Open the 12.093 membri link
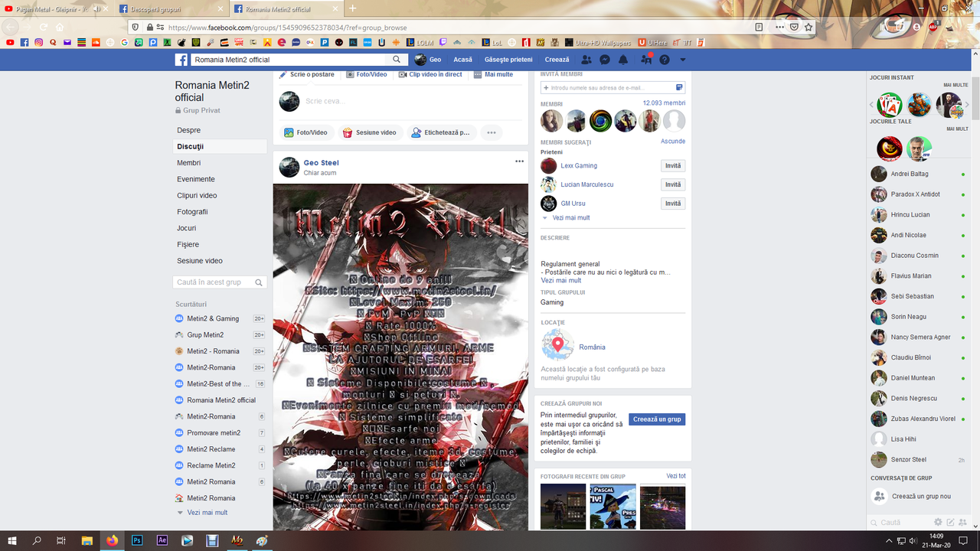The image size is (980, 551). (x=664, y=103)
